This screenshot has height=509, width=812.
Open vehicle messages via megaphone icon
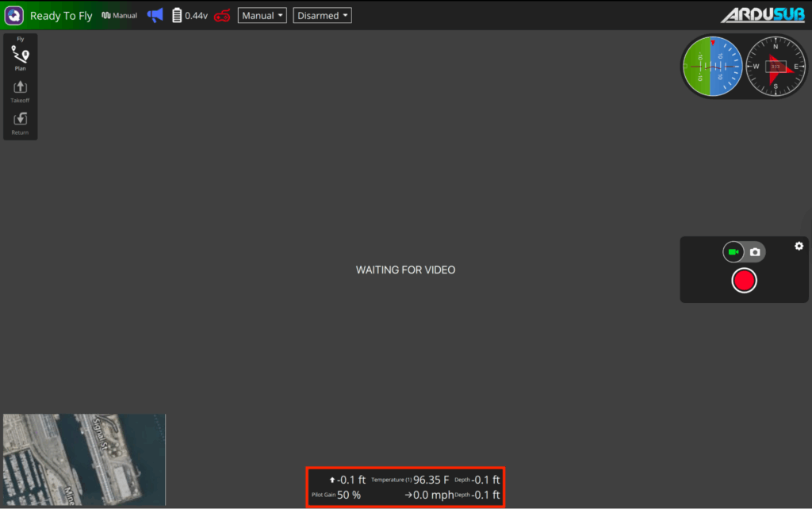tap(155, 15)
